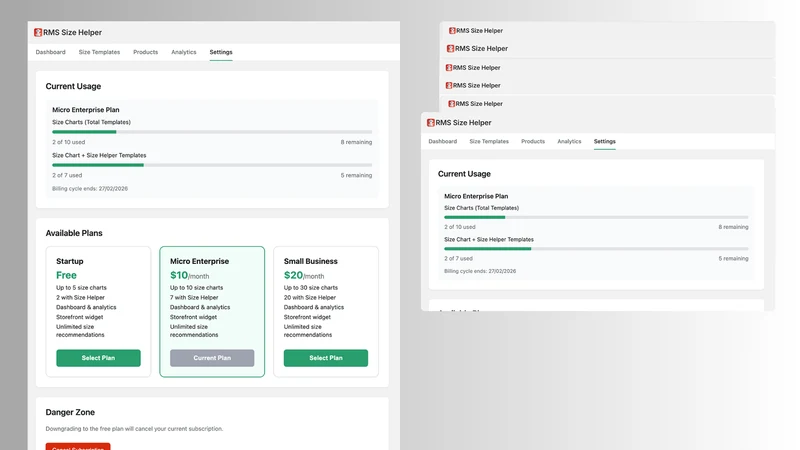Open Products tab in right window
Screen dimensions: 800x450
coord(533,141)
